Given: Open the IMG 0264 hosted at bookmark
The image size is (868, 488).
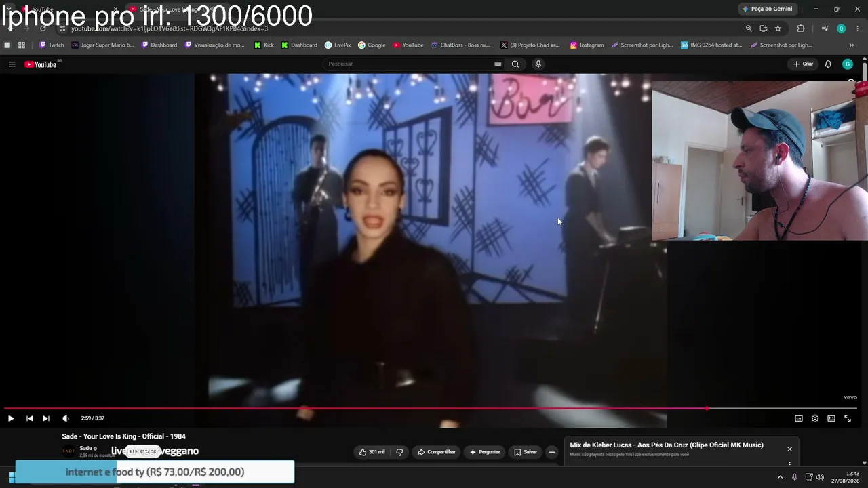Looking at the screenshot, I should [x=711, y=45].
